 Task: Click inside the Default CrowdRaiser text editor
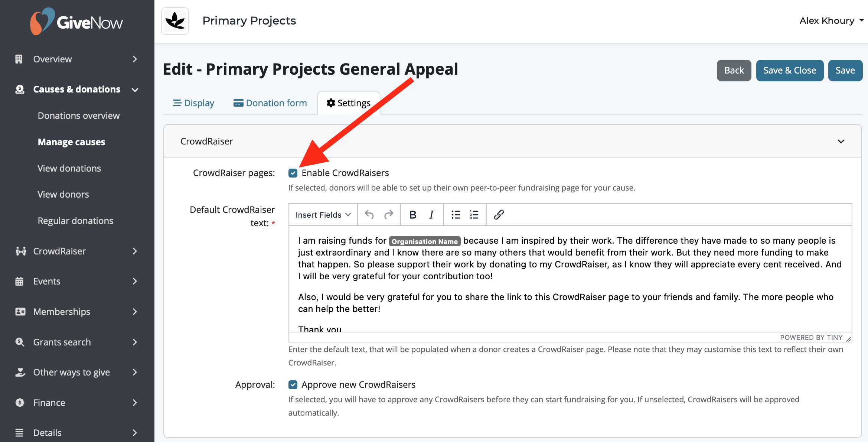click(570, 279)
